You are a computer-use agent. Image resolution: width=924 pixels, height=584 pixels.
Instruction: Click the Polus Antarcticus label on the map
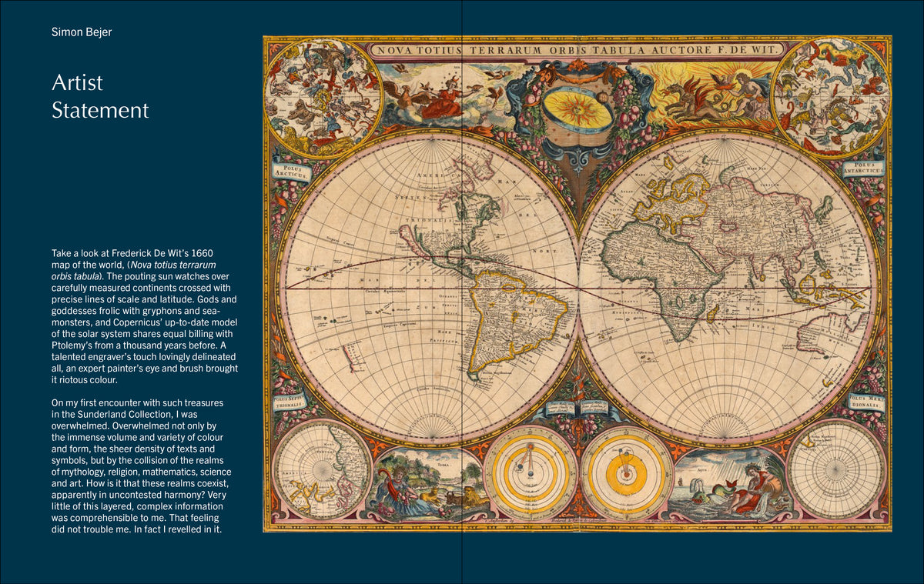pos(864,168)
